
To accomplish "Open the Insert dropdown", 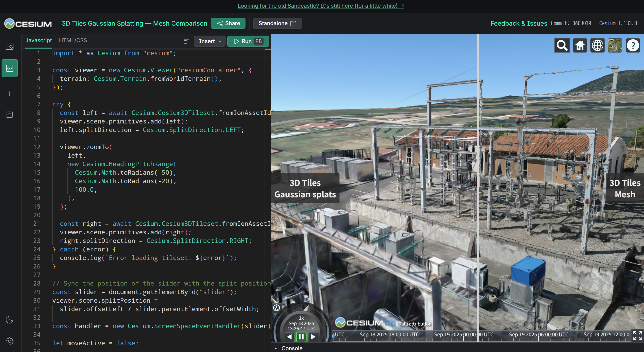I will pyautogui.click(x=210, y=41).
